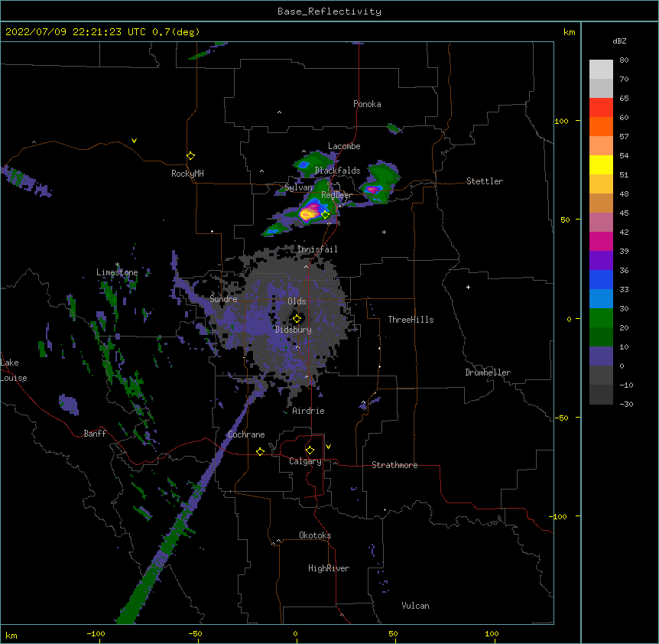Pick the orange 57-60 dBZ legend swatch

601,126
